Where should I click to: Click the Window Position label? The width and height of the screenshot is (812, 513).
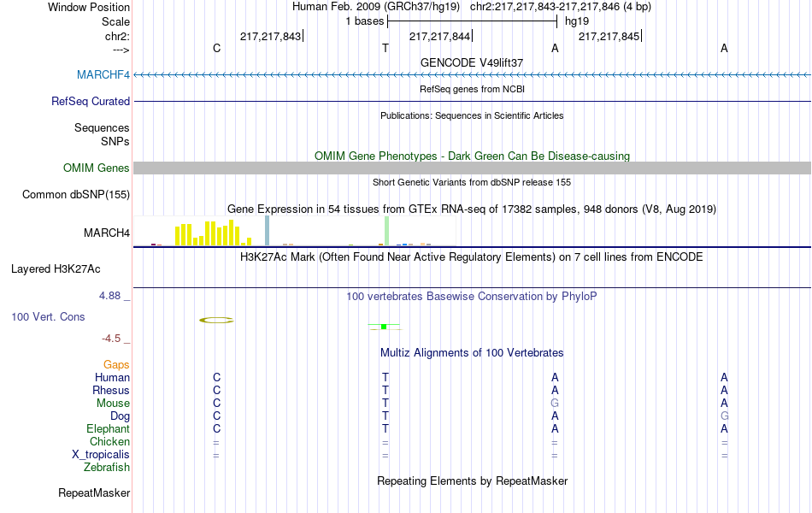click(89, 7)
